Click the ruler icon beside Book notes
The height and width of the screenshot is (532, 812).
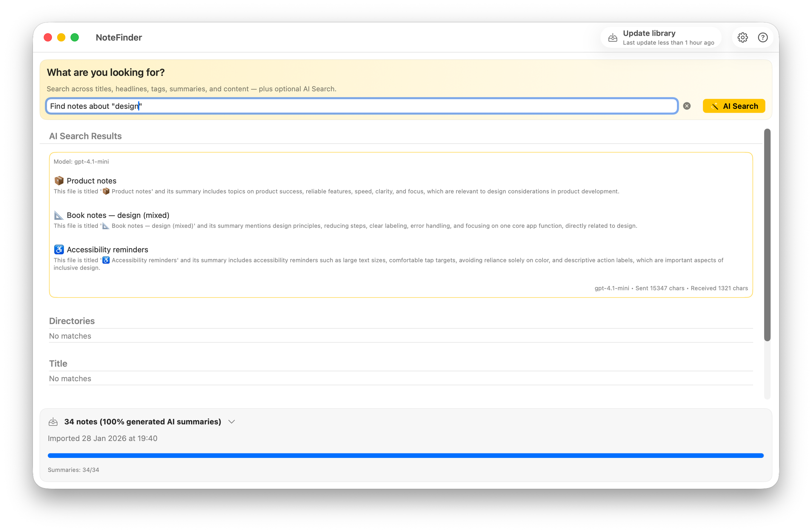tap(59, 215)
